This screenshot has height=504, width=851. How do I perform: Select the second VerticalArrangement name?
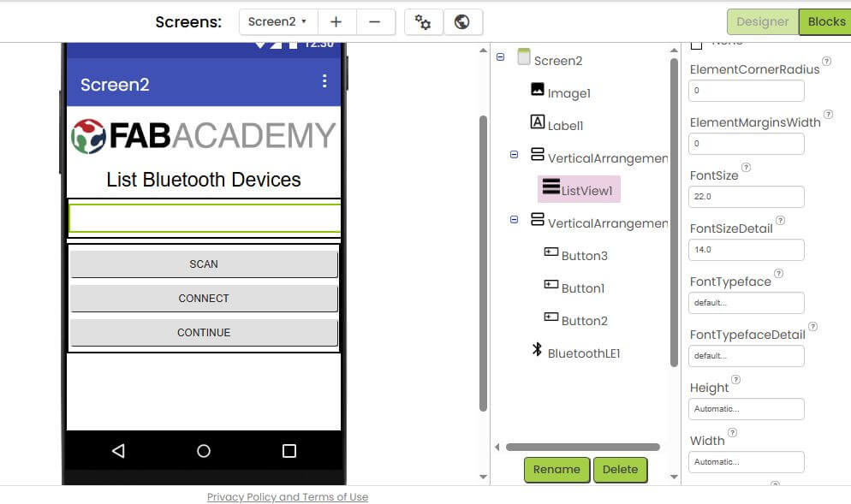pos(608,223)
